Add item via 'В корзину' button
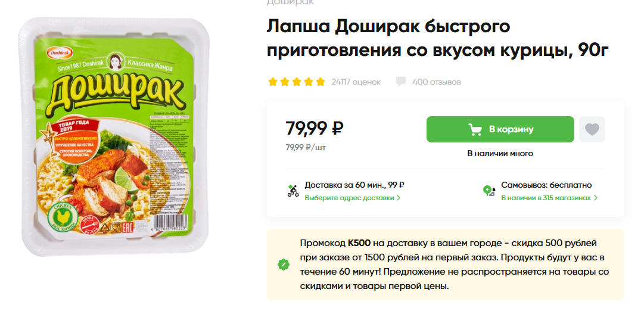The height and width of the screenshot is (311, 644). [500, 129]
